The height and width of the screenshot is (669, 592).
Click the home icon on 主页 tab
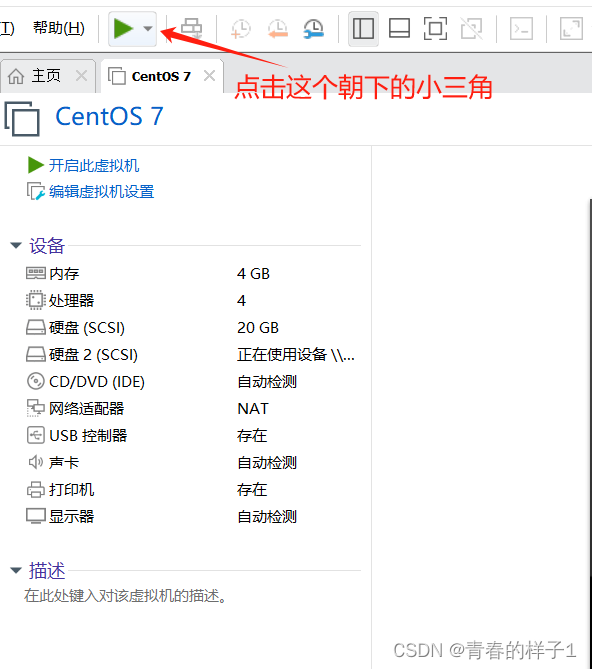[16, 76]
